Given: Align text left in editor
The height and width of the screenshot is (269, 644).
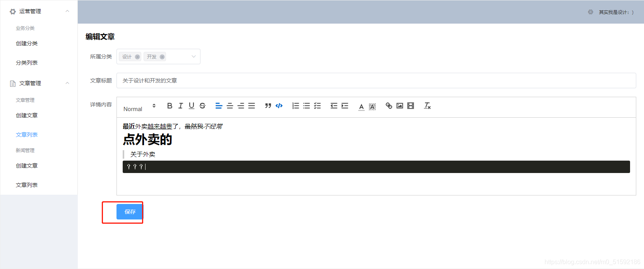Looking at the screenshot, I should pos(219,106).
